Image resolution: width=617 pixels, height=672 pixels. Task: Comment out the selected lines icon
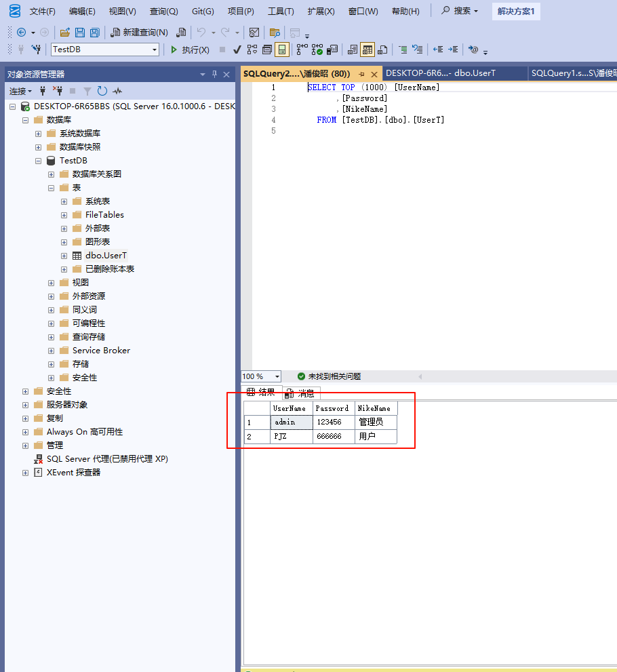(x=403, y=50)
